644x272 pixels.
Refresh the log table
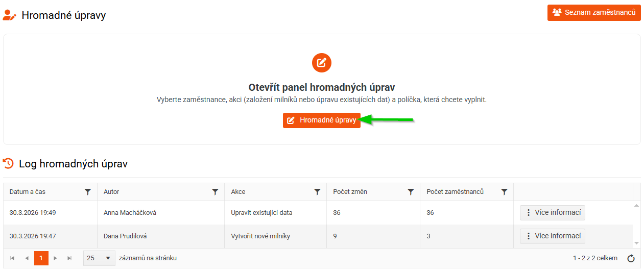pyautogui.click(x=631, y=258)
